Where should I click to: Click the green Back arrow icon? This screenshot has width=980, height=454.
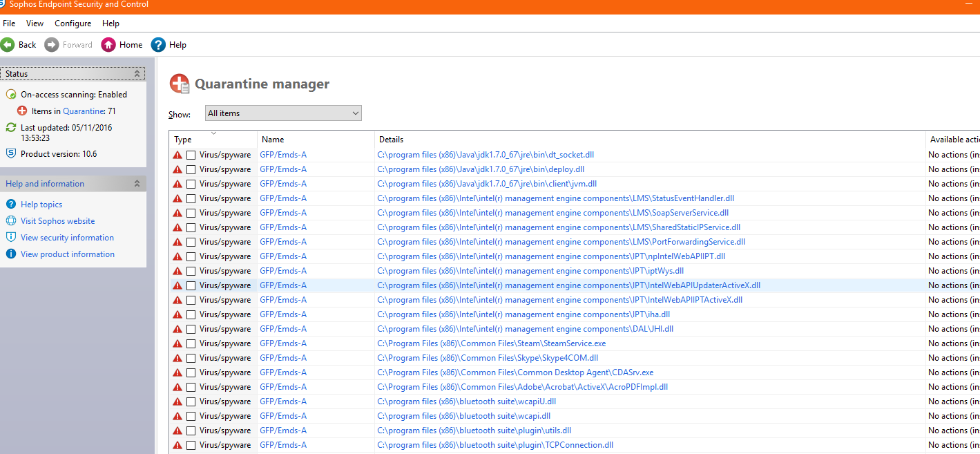click(x=8, y=45)
